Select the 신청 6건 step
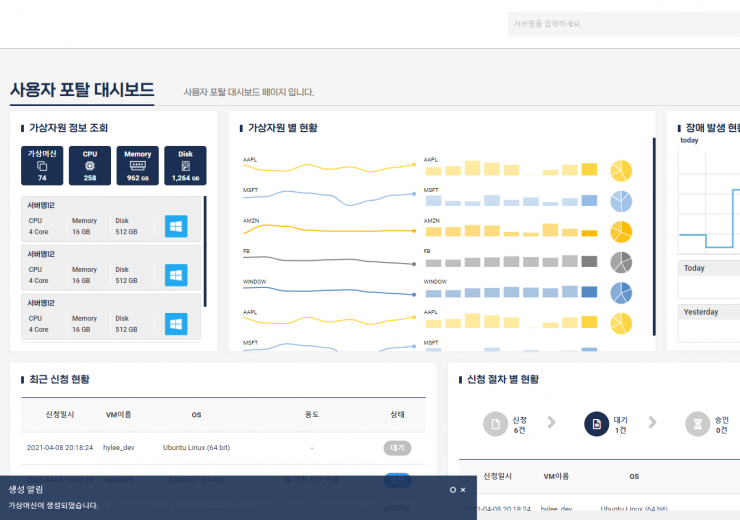Viewport: 740px width, 520px height. (x=495, y=425)
